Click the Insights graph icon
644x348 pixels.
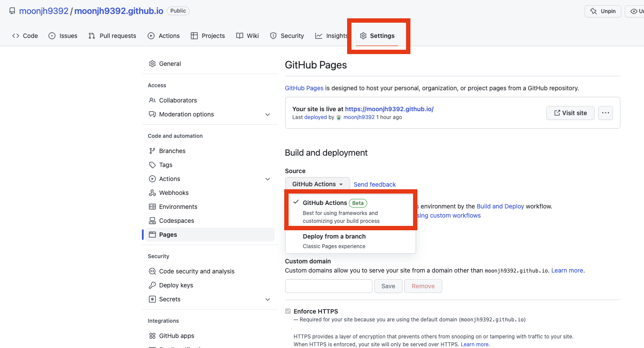pos(319,36)
